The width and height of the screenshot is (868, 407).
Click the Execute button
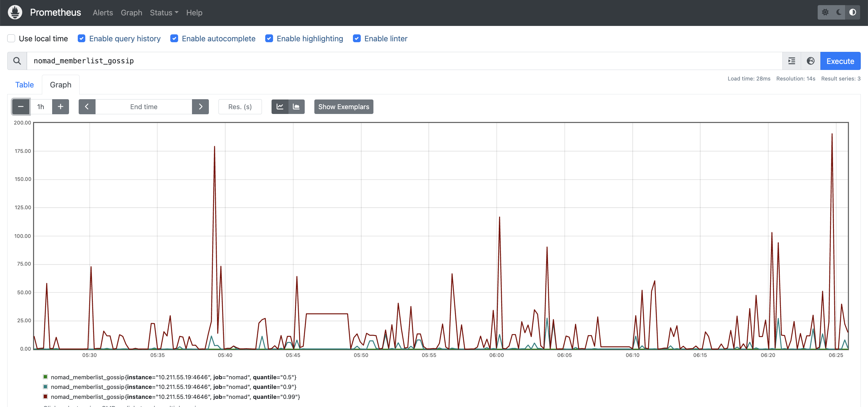tap(840, 61)
